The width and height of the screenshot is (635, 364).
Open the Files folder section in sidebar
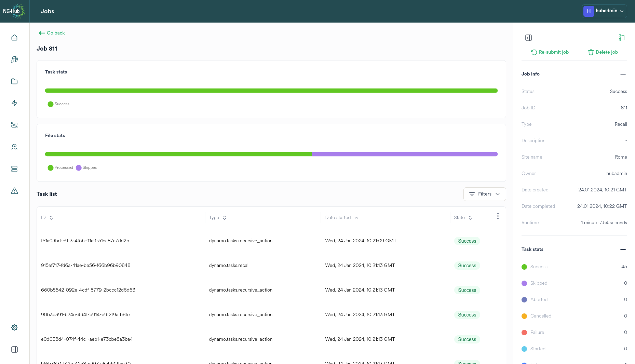pos(14,81)
